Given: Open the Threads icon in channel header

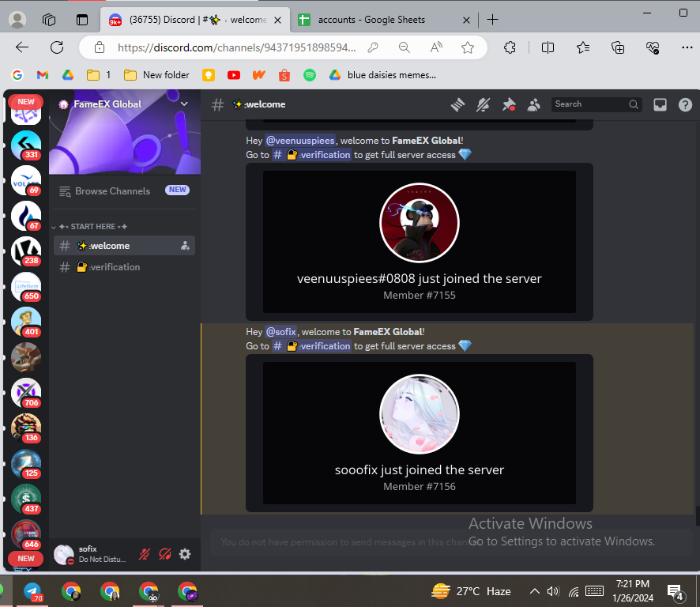Looking at the screenshot, I should click(x=457, y=104).
